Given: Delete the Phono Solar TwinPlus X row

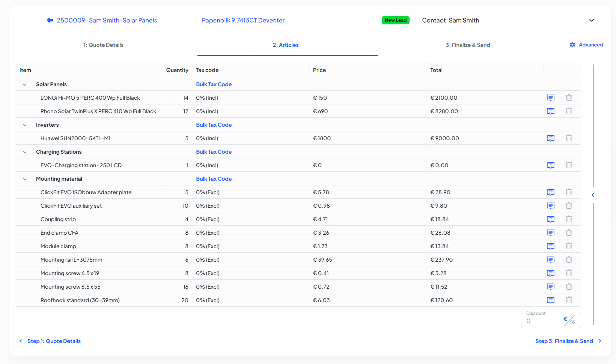Looking at the screenshot, I should 569,111.
